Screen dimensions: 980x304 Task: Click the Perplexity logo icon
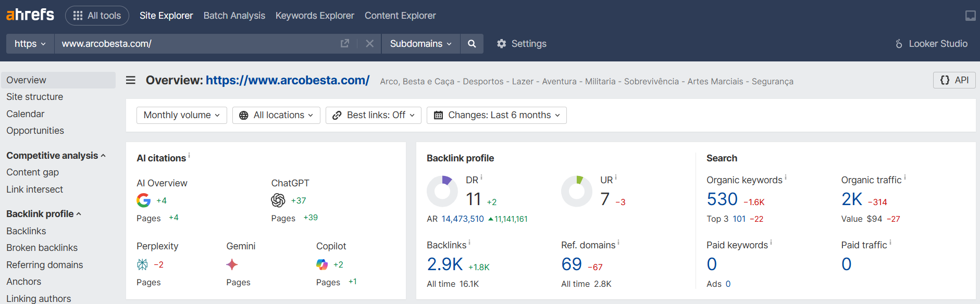point(142,264)
